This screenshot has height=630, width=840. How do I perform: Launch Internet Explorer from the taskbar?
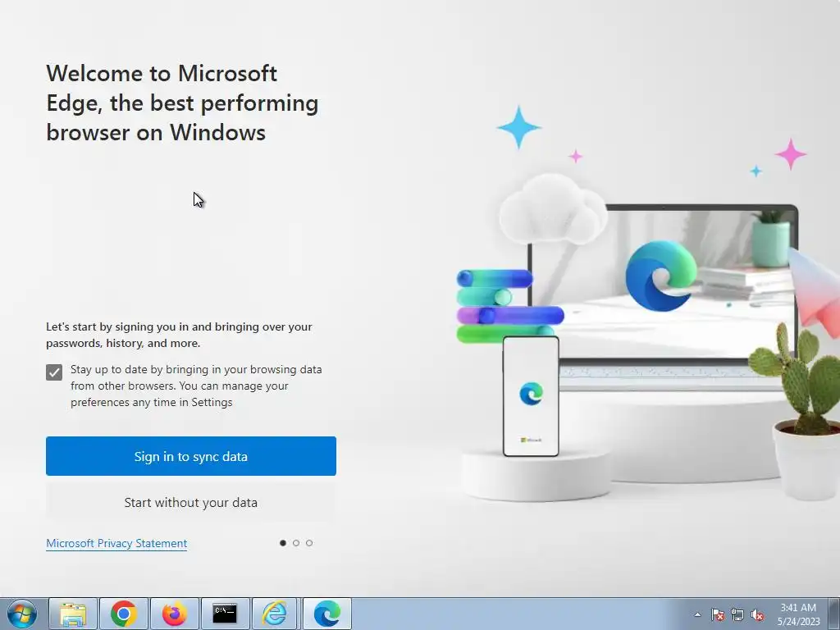click(274, 614)
